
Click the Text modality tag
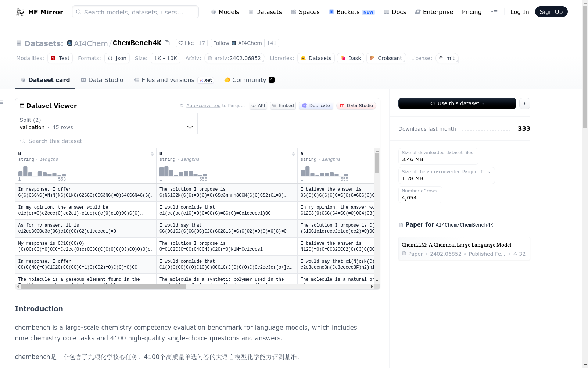60,58
